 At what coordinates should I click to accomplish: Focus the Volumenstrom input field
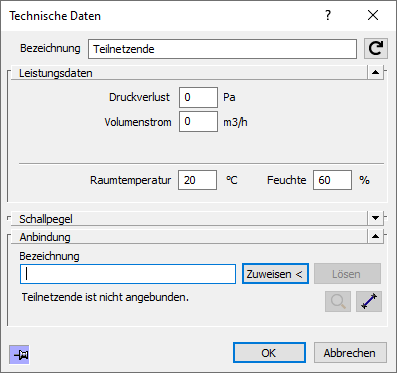click(198, 122)
